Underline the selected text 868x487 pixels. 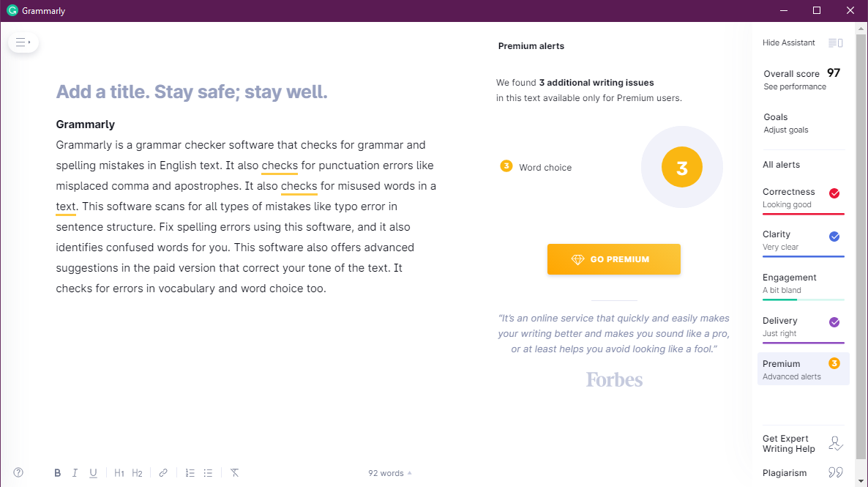point(93,473)
